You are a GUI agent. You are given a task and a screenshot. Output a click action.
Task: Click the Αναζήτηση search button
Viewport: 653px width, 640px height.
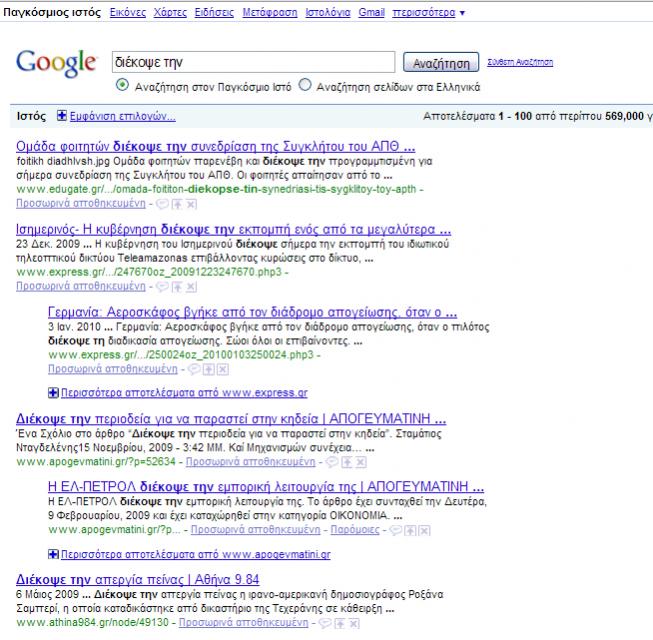(x=441, y=62)
